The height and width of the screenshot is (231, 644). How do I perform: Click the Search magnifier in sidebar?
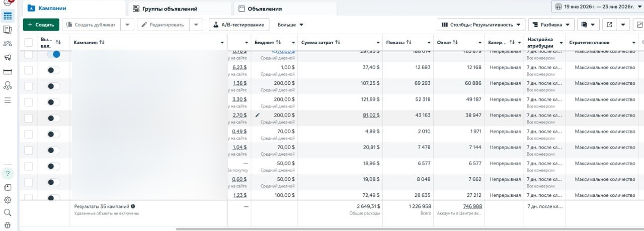(x=8, y=212)
